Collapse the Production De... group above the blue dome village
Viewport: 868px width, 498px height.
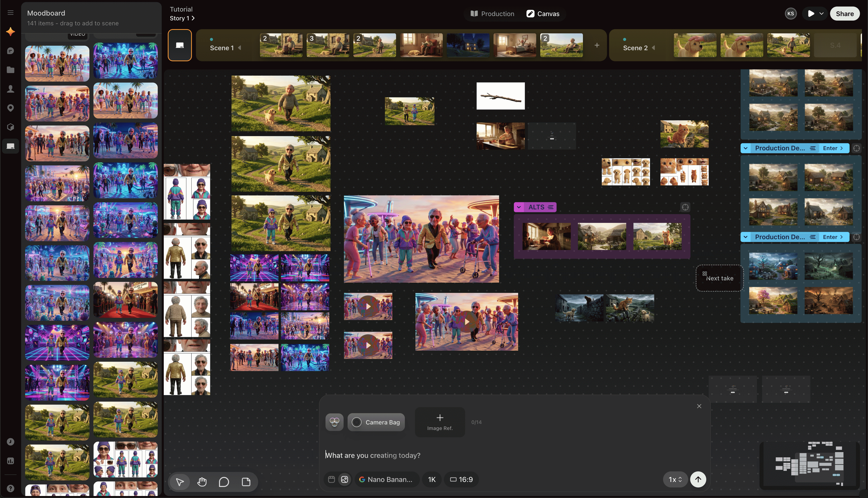(x=745, y=237)
